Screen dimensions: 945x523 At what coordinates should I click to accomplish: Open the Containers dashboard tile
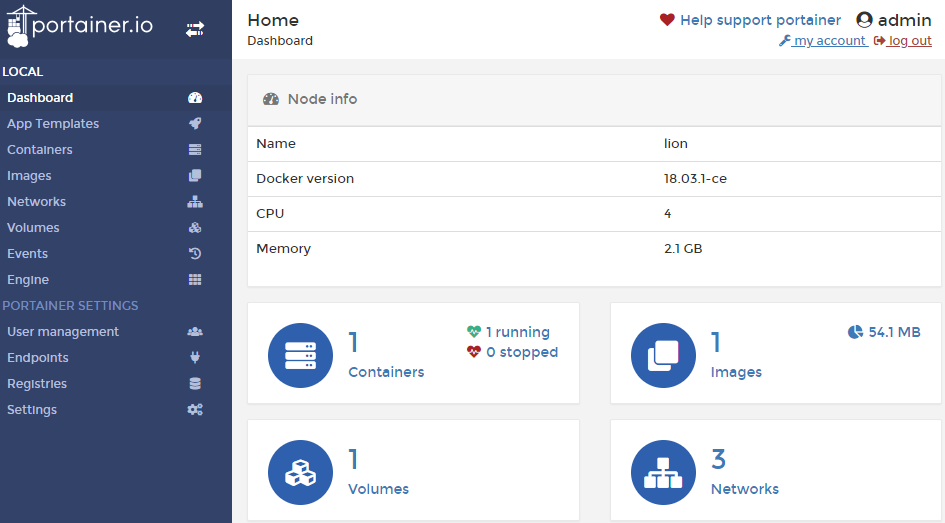tap(386, 372)
